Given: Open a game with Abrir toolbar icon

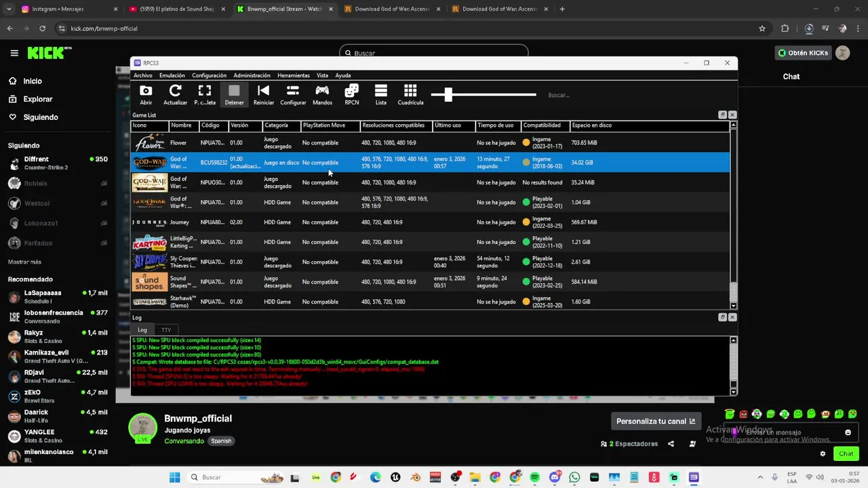Looking at the screenshot, I should pyautogui.click(x=146, y=95).
